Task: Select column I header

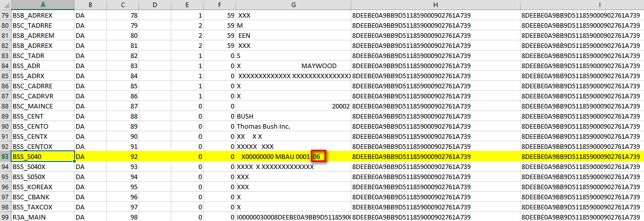Action: (582, 5)
